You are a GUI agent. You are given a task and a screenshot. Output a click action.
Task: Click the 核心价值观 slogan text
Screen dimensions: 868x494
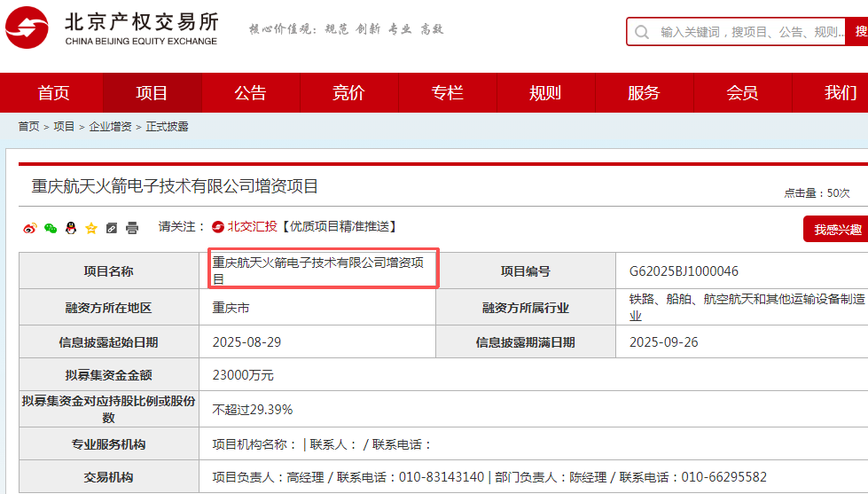pos(346,28)
